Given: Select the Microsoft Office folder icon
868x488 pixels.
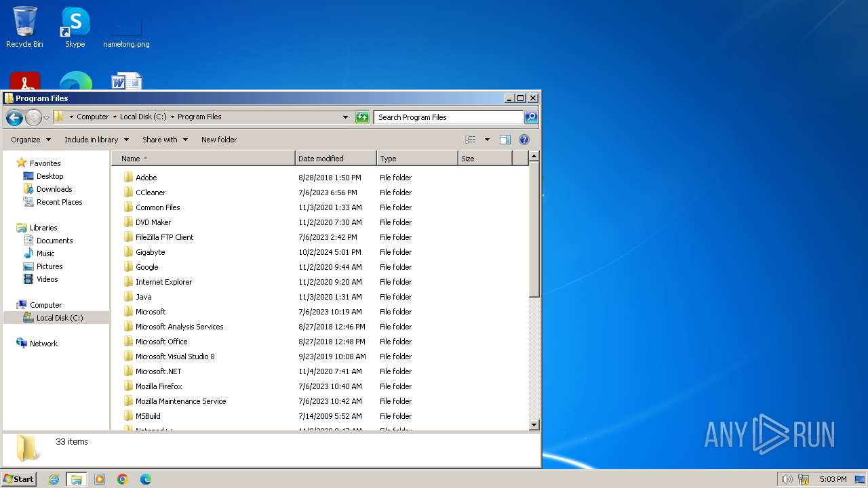Looking at the screenshot, I should click(129, 342).
